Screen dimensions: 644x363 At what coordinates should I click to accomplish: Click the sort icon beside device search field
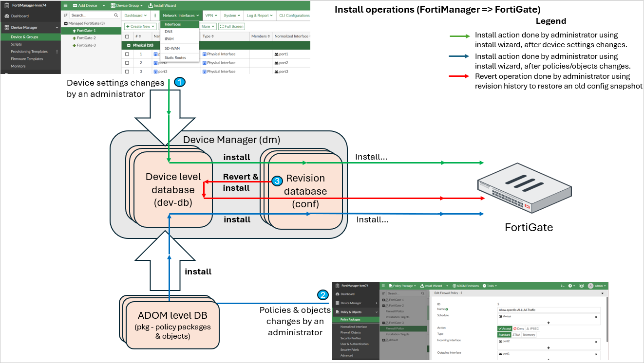pyautogui.click(x=66, y=15)
